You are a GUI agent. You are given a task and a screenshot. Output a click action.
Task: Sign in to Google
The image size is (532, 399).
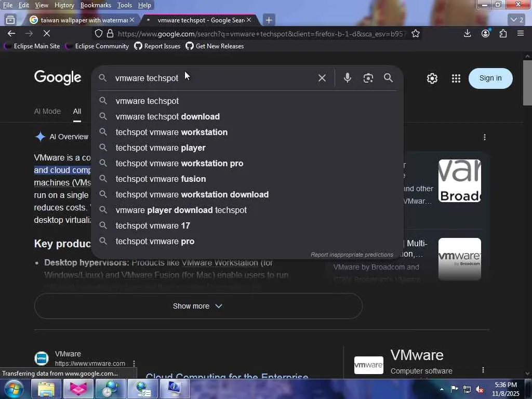(490, 78)
